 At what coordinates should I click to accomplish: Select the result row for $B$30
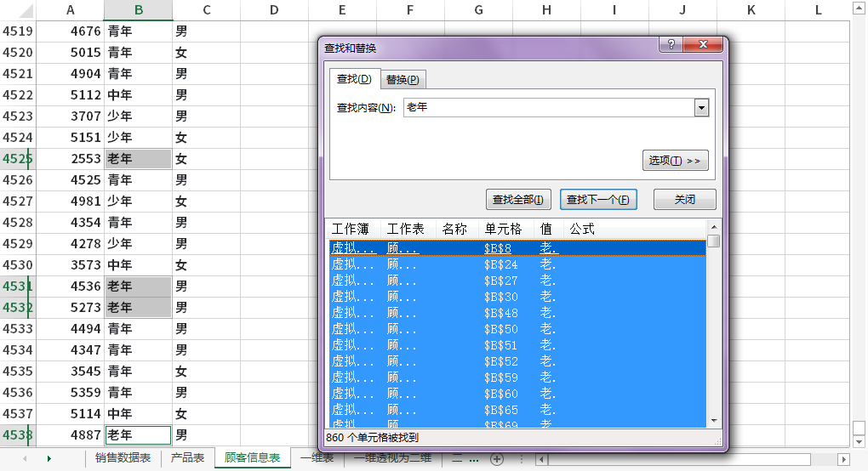click(517, 297)
